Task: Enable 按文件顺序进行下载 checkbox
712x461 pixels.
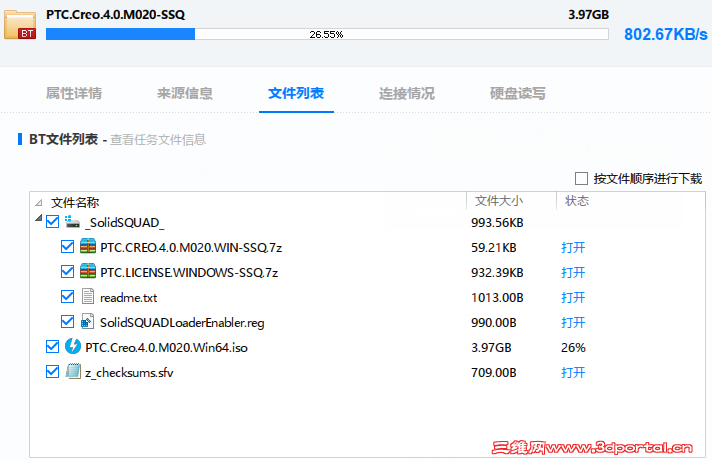Action: click(x=581, y=178)
